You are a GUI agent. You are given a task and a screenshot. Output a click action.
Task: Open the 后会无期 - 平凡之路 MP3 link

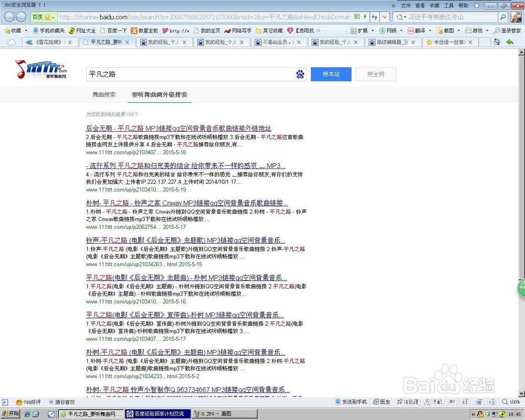tap(177, 128)
